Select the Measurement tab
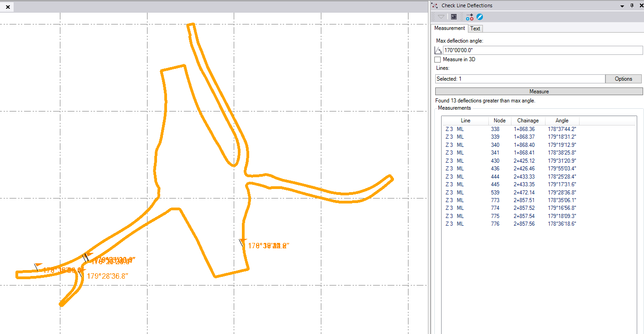The width and height of the screenshot is (644, 334). pyautogui.click(x=449, y=28)
